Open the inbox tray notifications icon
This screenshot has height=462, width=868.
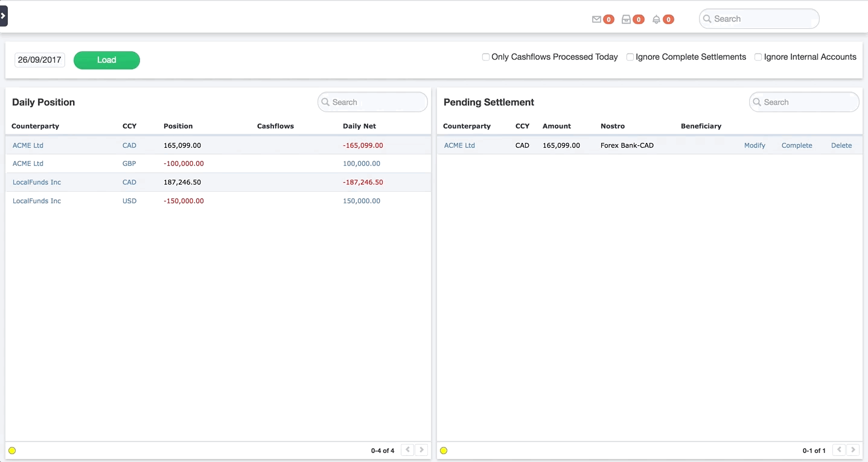626,19
